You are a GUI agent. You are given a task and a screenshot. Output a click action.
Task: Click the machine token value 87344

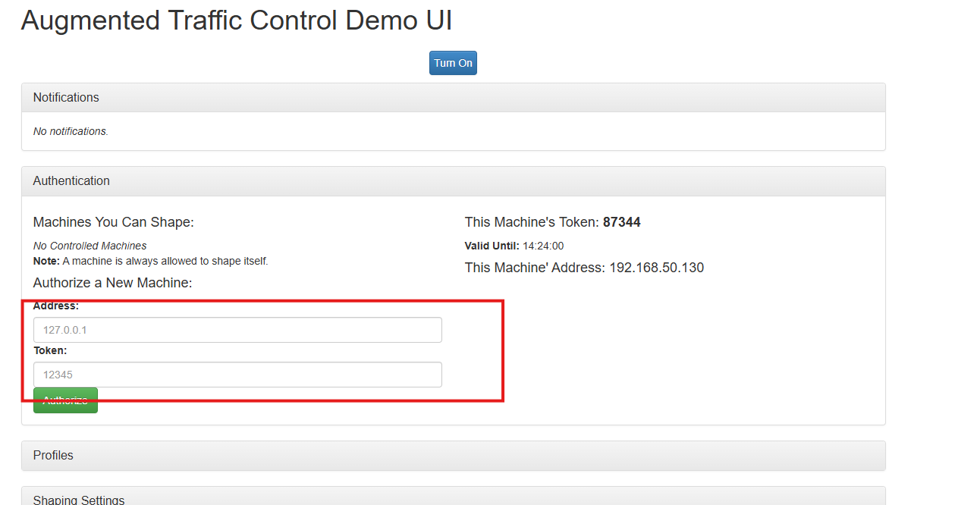pyautogui.click(x=621, y=222)
